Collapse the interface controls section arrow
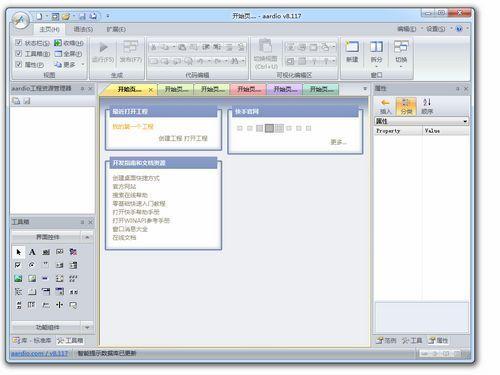The height and width of the screenshot is (375, 500). tap(87, 237)
